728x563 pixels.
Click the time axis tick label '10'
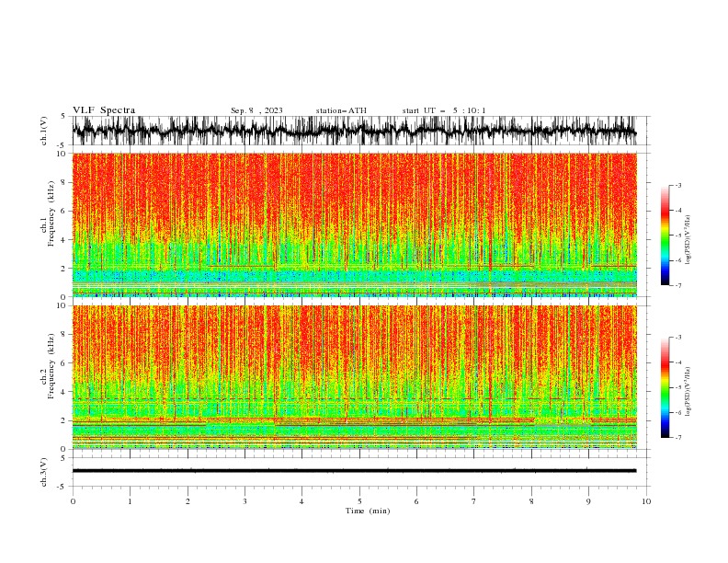point(646,501)
